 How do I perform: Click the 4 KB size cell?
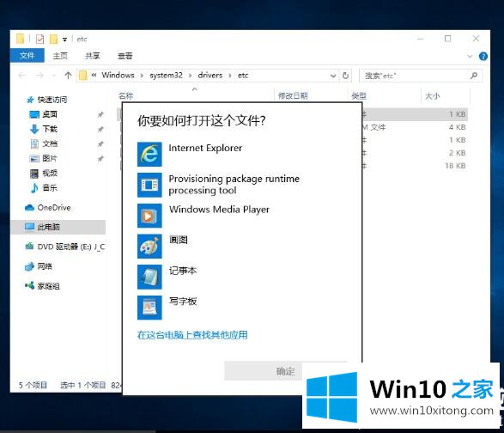pos(458,127)
